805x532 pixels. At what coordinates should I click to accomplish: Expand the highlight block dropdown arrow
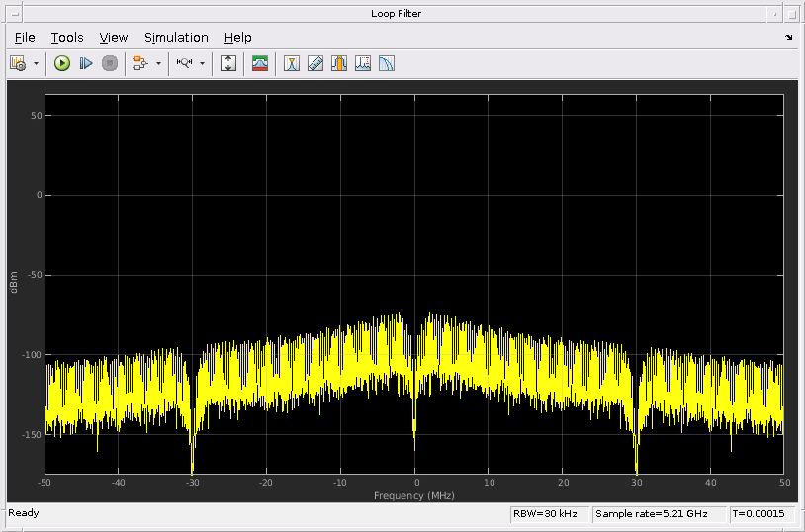click(x=158, y=63)
